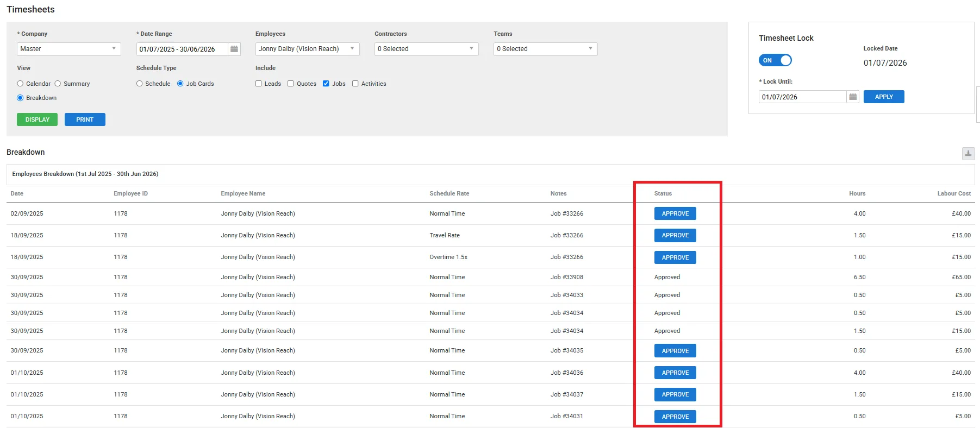Viewport: 980px width, 428px height.
Task: Select the Breakdown view radio button
Action: (20, 98)
